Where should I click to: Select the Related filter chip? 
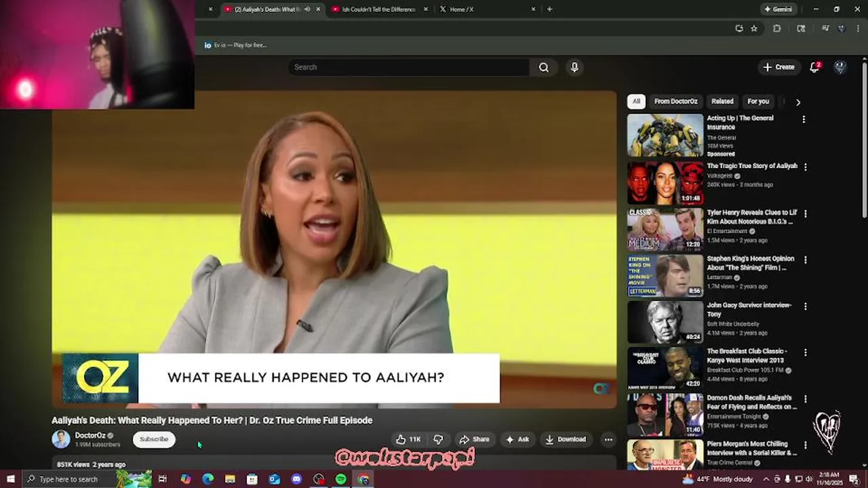pos(722,101)
